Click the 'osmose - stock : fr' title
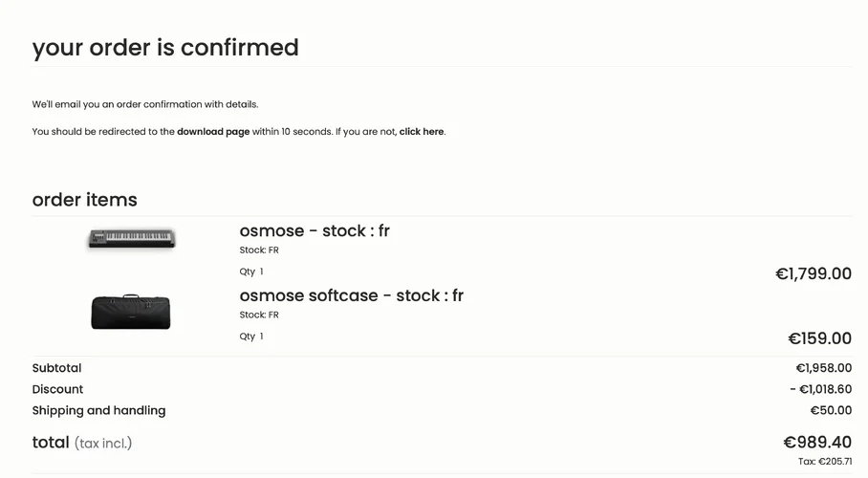The width and height of the screenshot is (868, 478). coord(315,230)
